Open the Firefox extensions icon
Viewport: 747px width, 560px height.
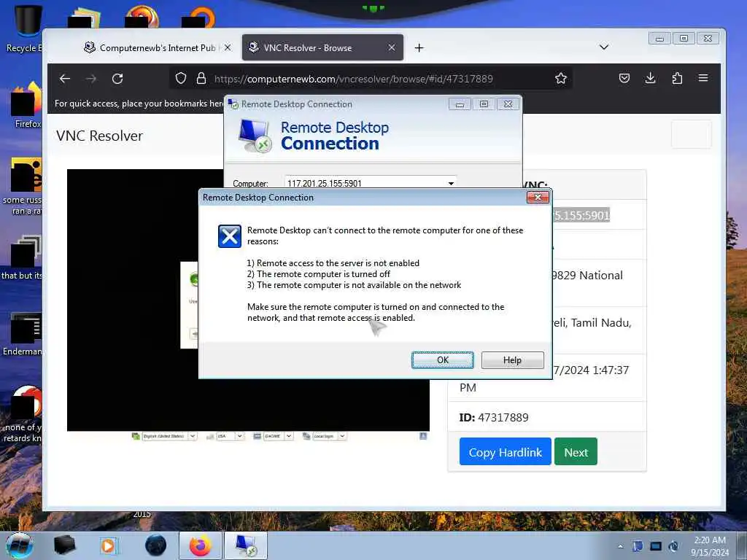(x=677, y=79)
